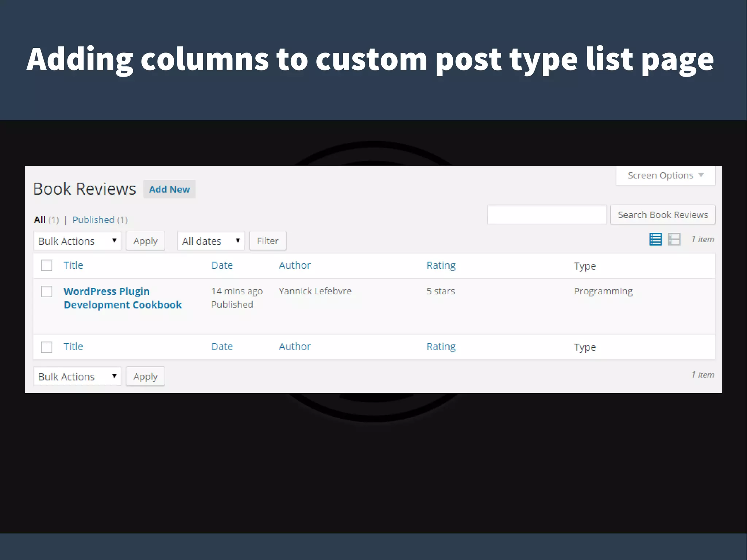
Task: Open the All dates filter dropdown
Action: point(210,241)
